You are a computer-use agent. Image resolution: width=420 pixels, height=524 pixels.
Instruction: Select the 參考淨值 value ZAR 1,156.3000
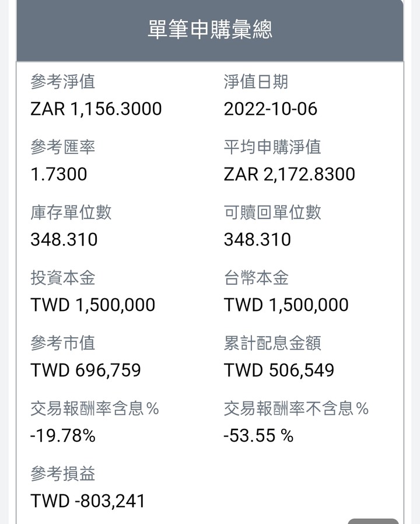click(96, 109)
